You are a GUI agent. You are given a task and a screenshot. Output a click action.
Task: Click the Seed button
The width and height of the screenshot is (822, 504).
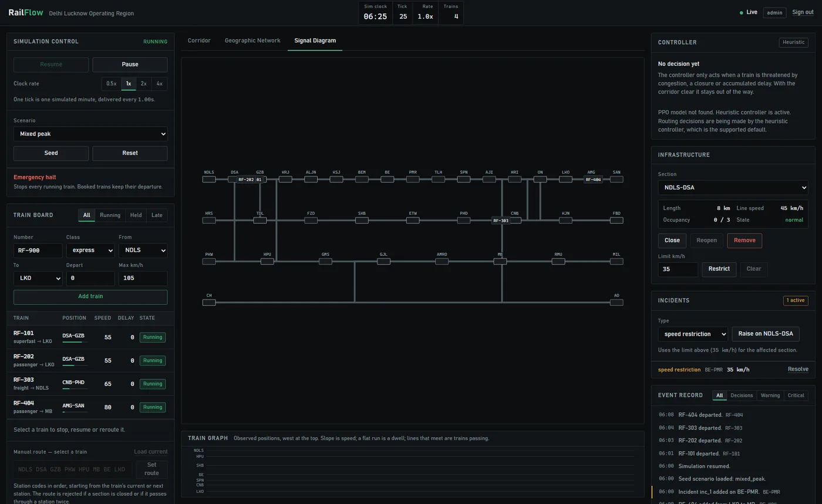tap(51, 154)
